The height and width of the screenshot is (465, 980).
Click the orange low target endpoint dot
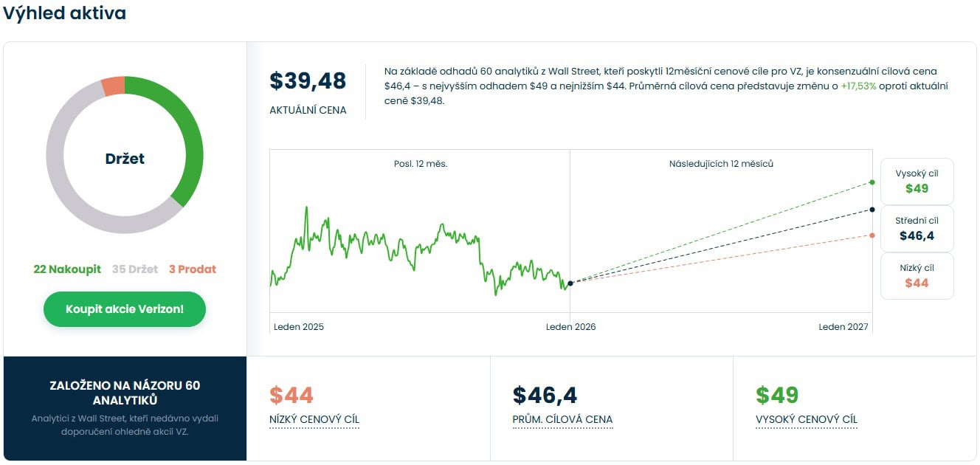tap(872, 235)
